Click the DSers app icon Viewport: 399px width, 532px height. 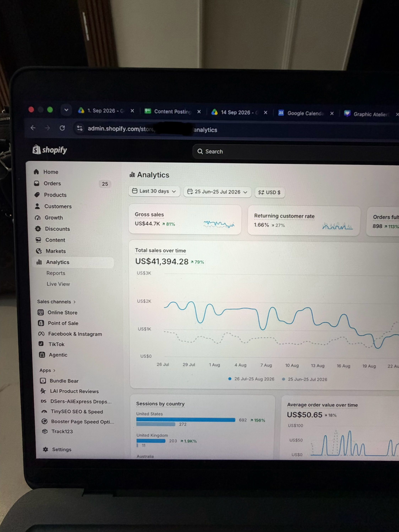pos(44,401)
